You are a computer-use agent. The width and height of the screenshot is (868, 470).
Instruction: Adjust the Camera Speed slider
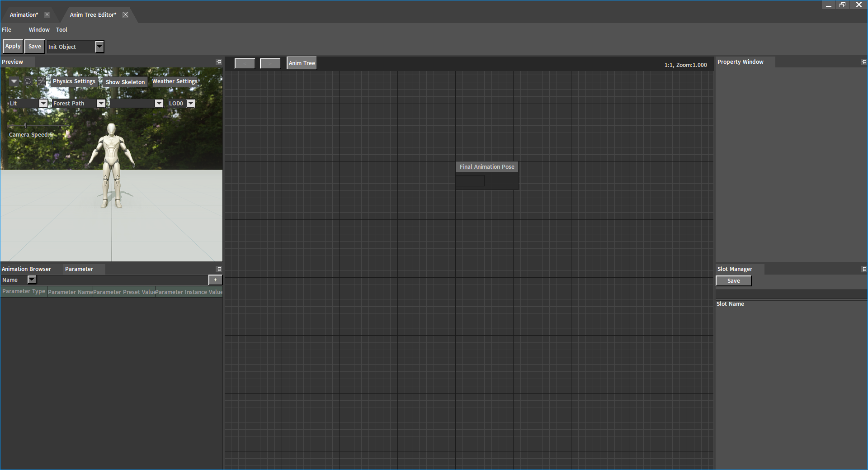25,125
